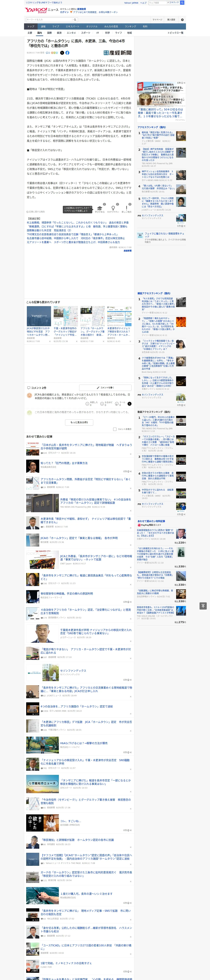Toggle the コメント非表示 checkbox
This screenshot has height=980, width=210.
click(x=115, y=429)
